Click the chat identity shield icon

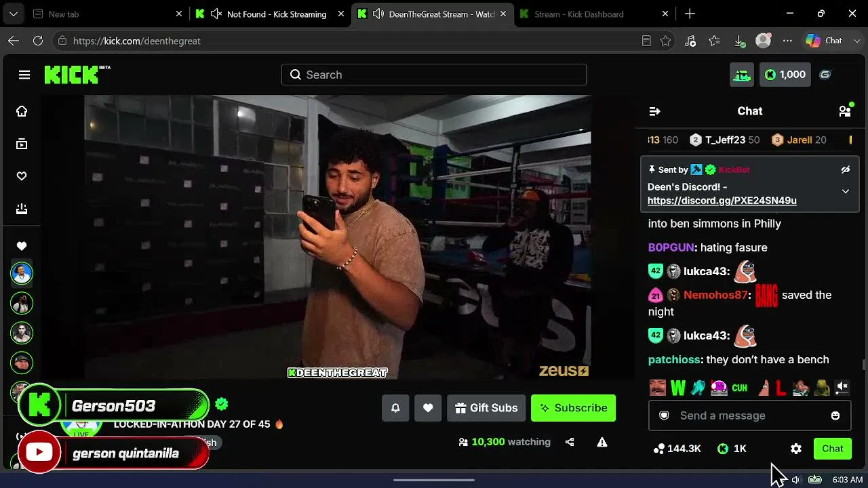[x=665, y=415]
